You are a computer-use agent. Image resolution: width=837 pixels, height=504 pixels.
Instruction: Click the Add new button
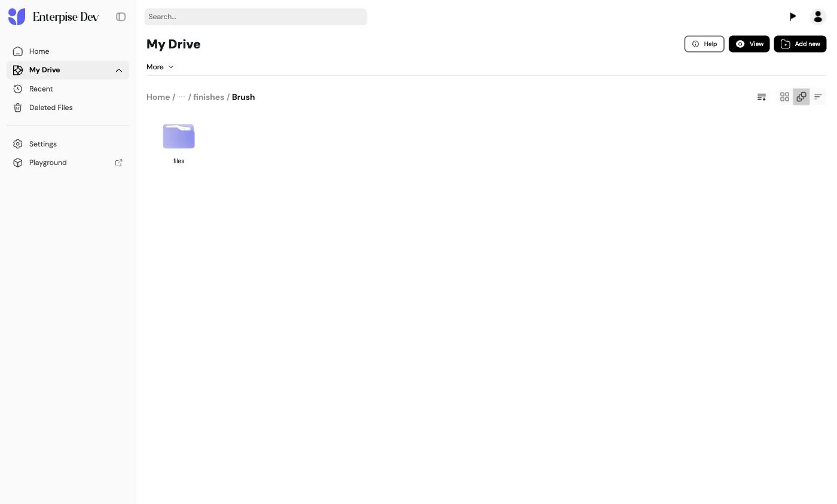[x=800, y=44]
